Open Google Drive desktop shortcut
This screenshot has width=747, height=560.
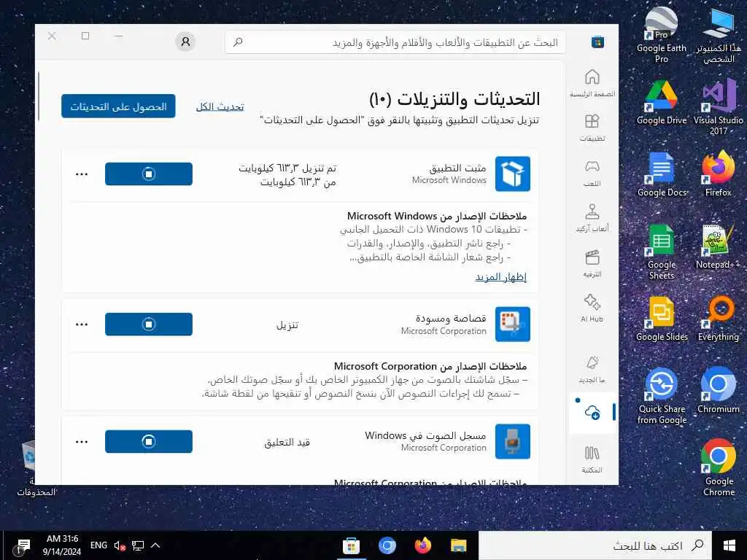coord(661,103)
